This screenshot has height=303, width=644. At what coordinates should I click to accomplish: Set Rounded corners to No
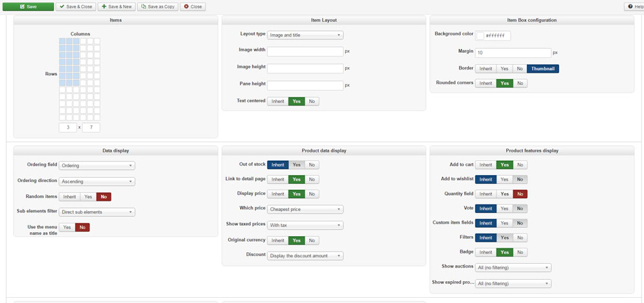(x=520, y=83)
